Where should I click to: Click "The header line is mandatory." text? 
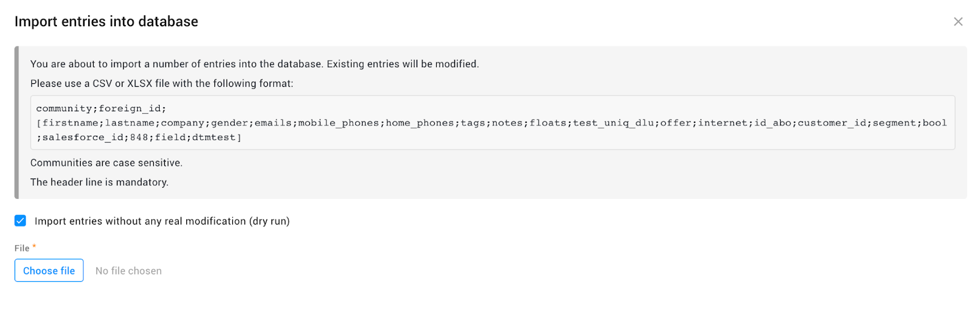coord(99,182)
